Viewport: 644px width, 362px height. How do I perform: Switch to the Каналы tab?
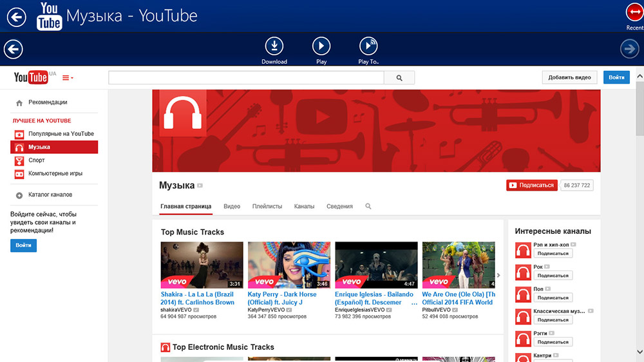(305, 206)
